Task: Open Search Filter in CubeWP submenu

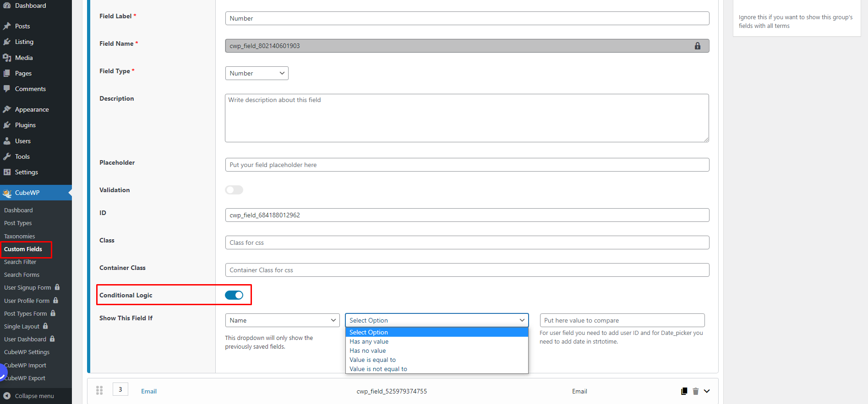Action: pyautogui.click(x=20, y=262)
